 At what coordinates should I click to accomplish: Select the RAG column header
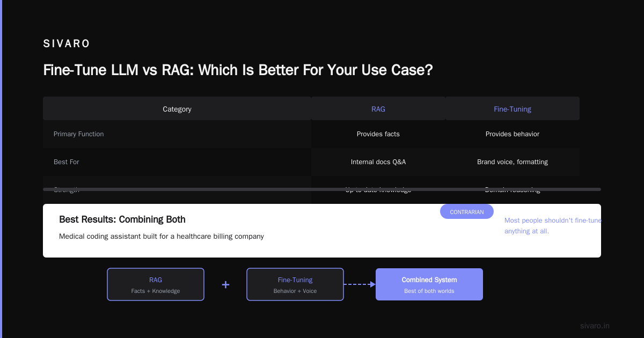click(378, 109)
